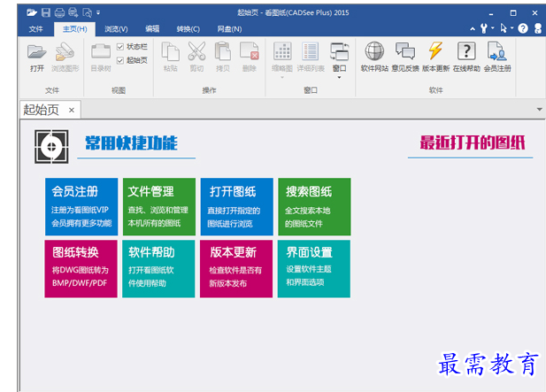
Task: Click the 意见反馈 feedback icon
Action: [x=405, y=51]
